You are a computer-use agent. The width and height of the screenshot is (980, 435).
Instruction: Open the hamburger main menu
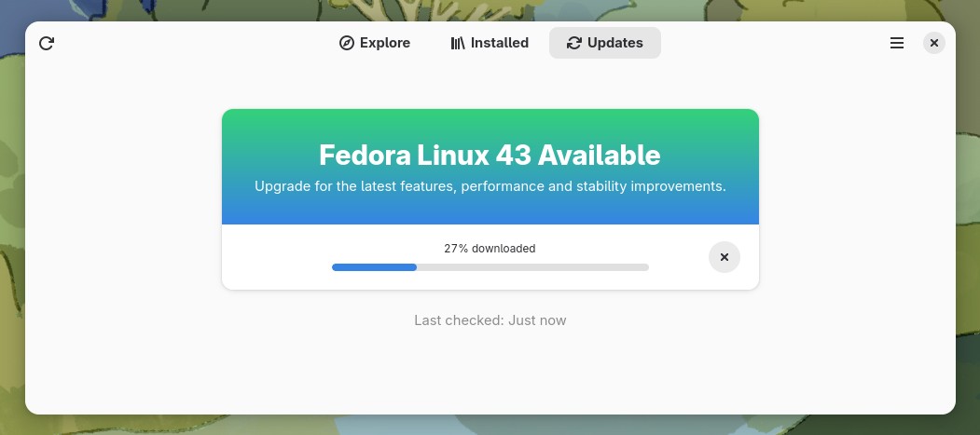897,43
